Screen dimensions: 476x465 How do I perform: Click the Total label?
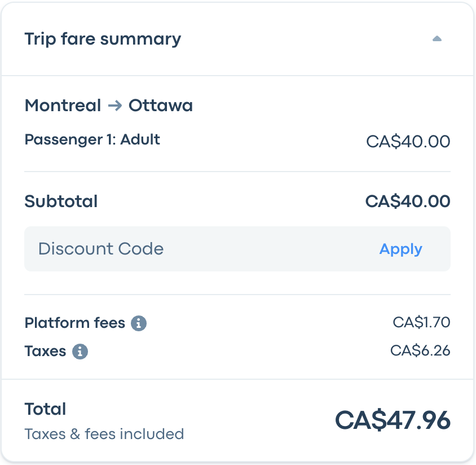(45, 409)
